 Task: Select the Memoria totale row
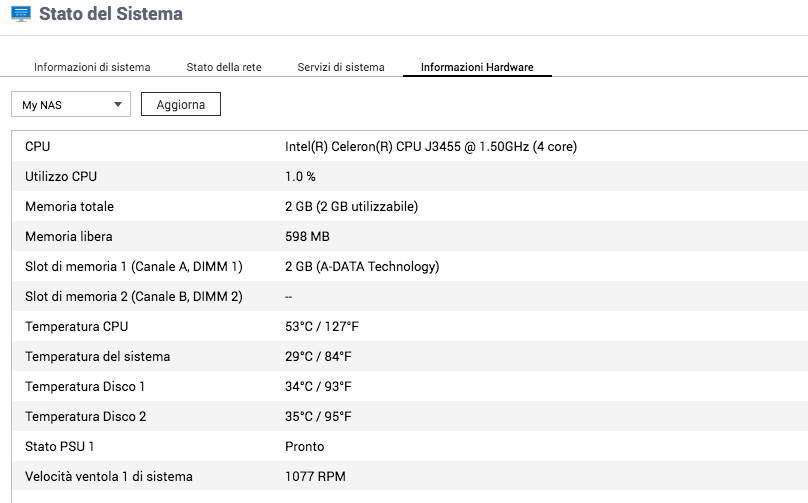(x=409, y=206)
